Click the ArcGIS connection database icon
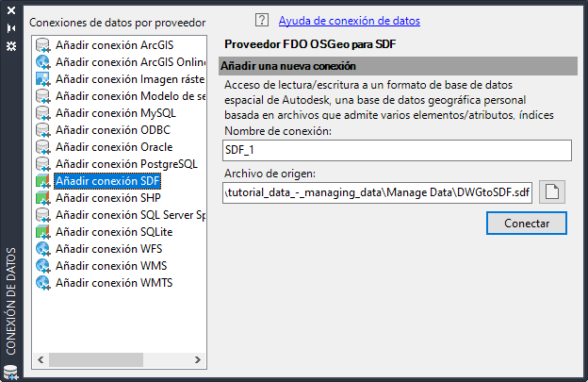Image resolution: width=588 pixels, height=382 pixels. click(42, 45)
